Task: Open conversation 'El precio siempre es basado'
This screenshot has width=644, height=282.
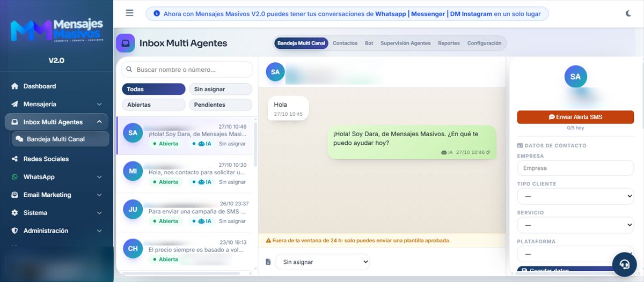Action: point(186,251)
